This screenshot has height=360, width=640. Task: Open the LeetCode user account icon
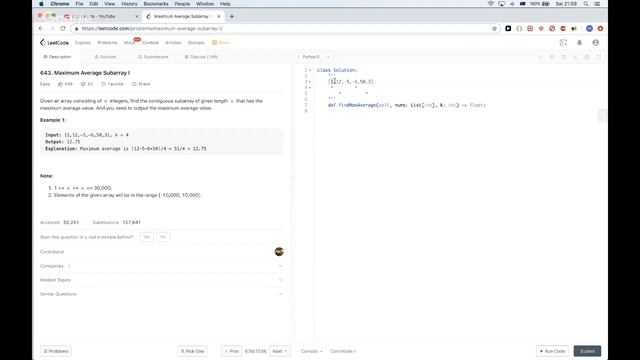[596, 42]
